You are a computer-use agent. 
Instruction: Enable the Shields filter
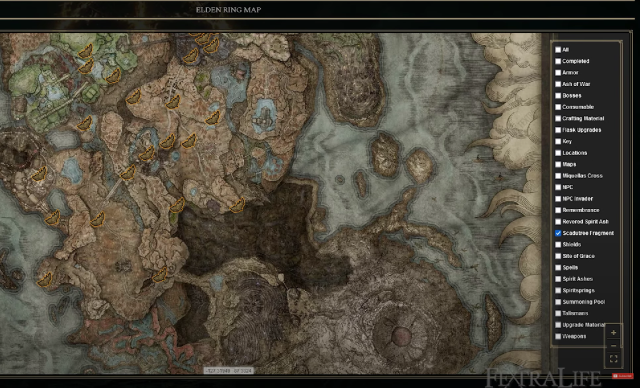coord(558,244)
